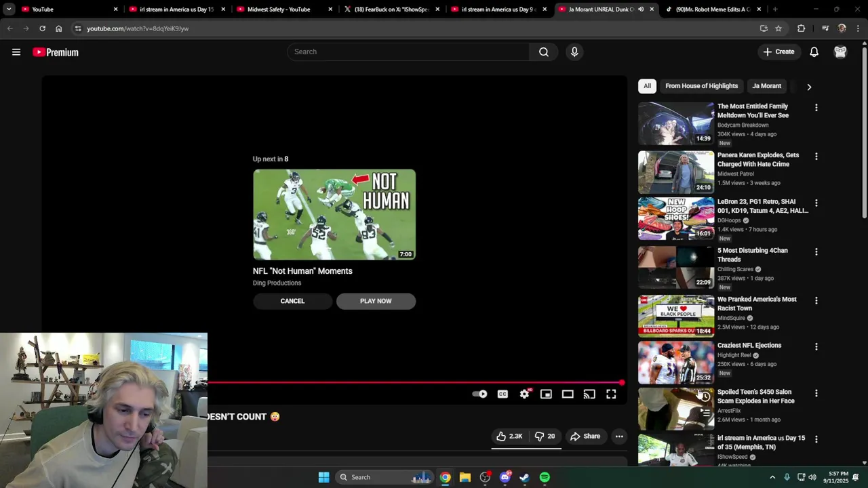Open Spotify from the taskbar

(545, 477)
